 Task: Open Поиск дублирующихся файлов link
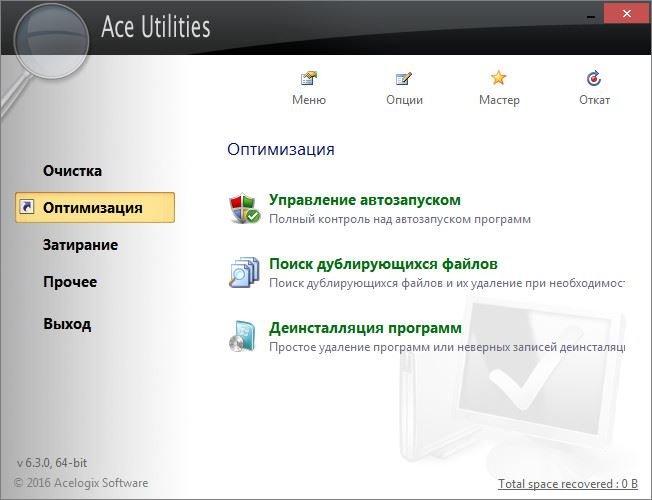click(x=383, y=264)
